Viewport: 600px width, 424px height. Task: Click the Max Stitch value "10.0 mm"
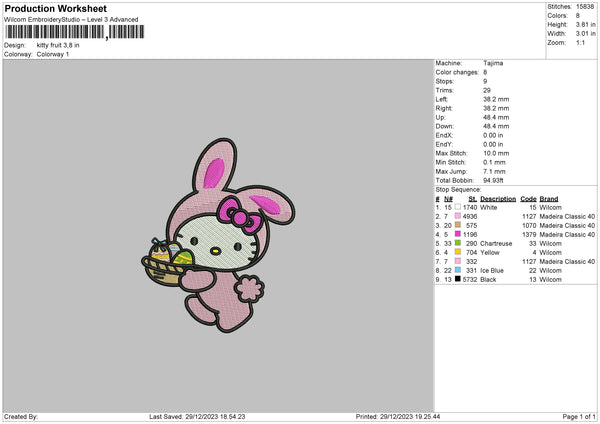click(496, 153)
